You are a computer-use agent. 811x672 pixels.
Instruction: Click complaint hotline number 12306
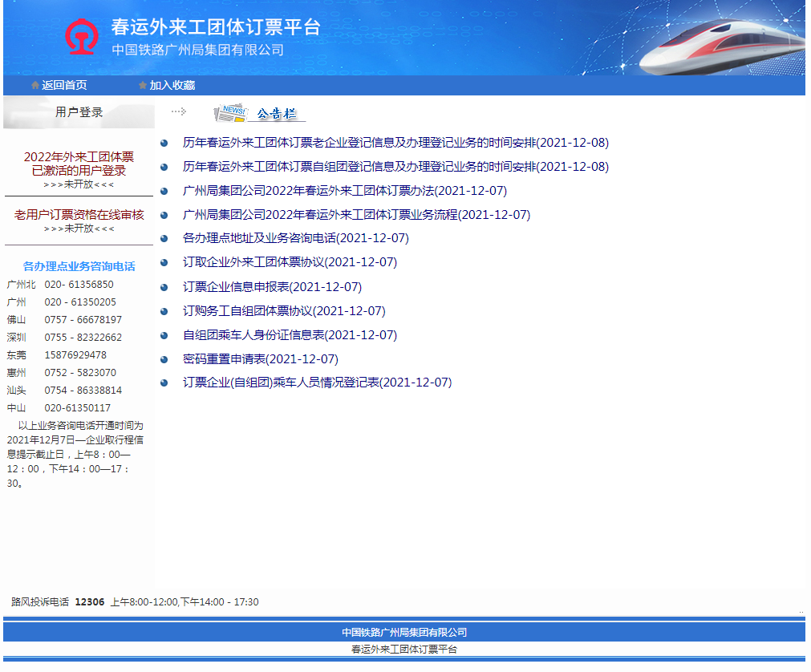tap(90, 601)
